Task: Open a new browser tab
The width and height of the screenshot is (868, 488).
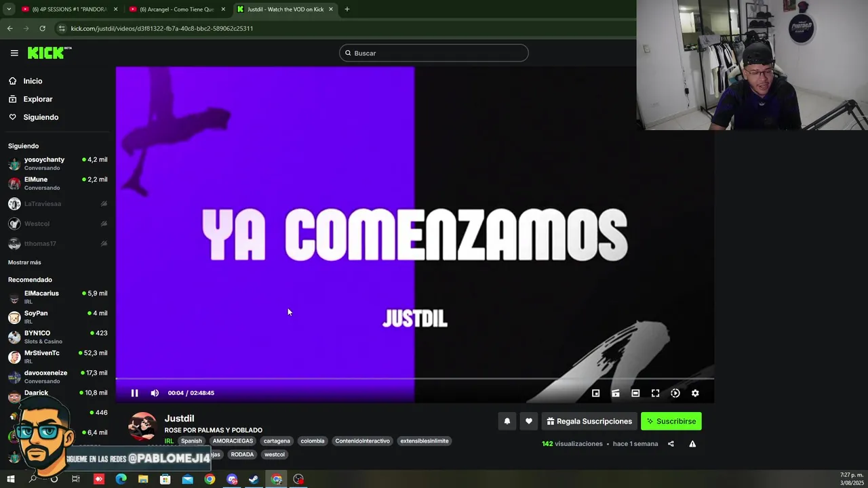Action: (x=347, y=9)
